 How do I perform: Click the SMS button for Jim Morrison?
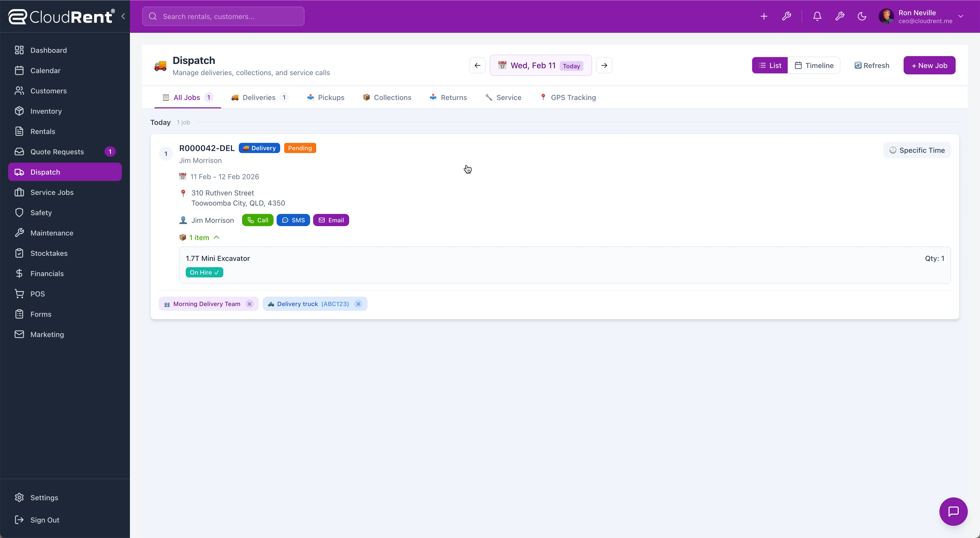click(x=293, y=220)
